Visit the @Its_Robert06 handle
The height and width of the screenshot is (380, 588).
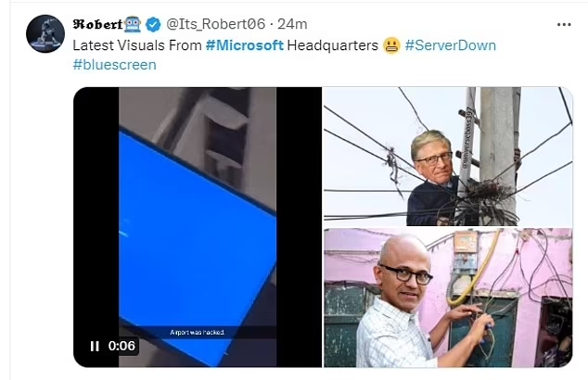point(215,24)
